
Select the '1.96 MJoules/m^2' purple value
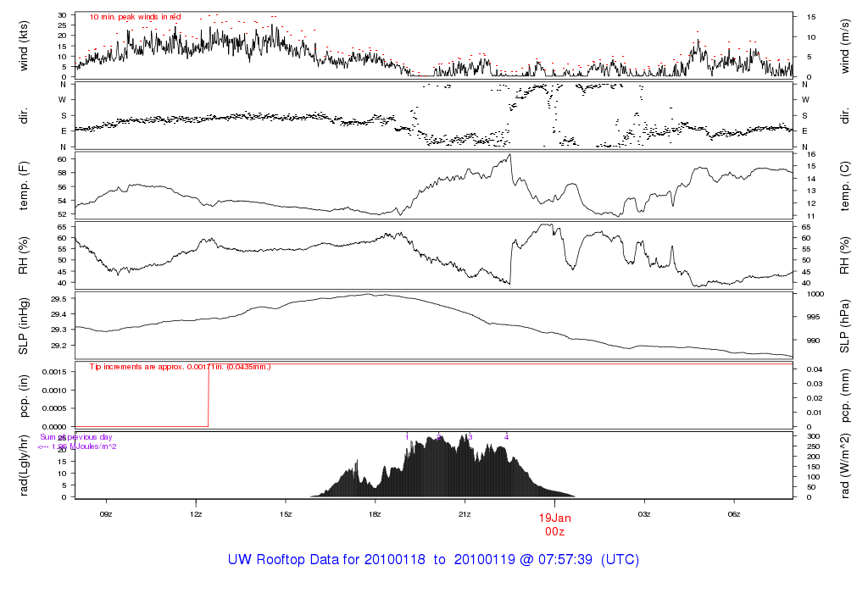(84, 446)
